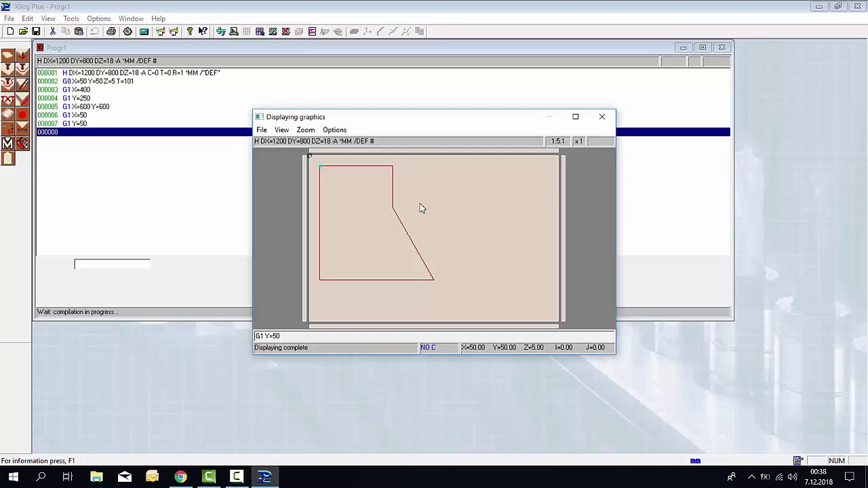Open the Swiss knife utilities icon
The height and width of the screenshot is (488, 868).
tap(22, 144)
